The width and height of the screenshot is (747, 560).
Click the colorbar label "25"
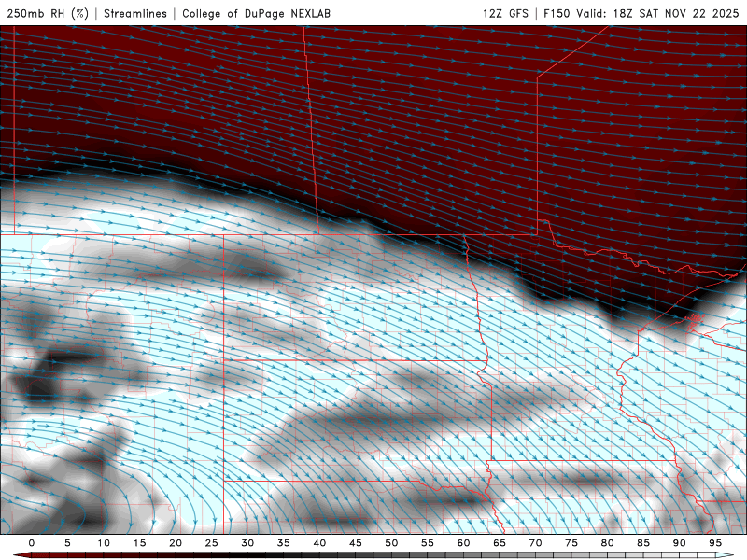tap(212, 543)
